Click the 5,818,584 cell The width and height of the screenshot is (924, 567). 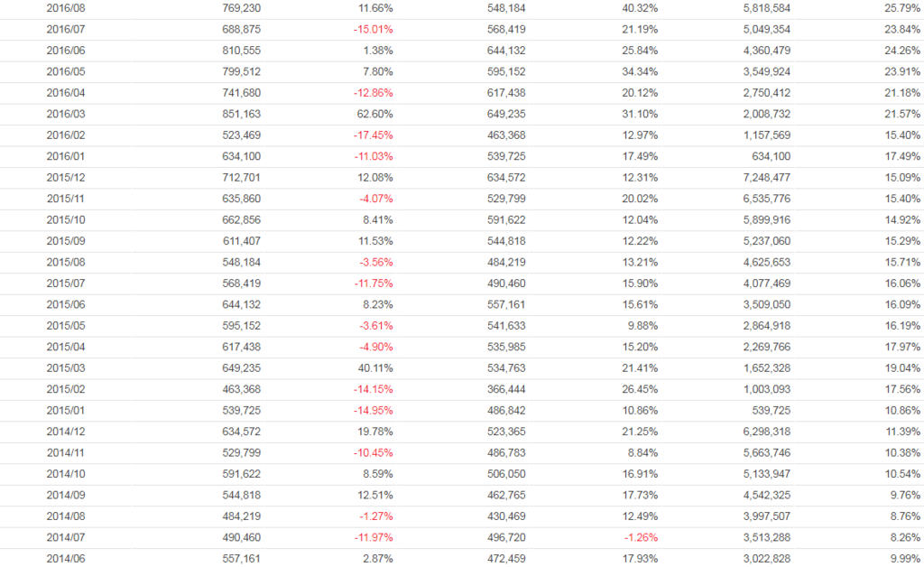pos(765,8)
